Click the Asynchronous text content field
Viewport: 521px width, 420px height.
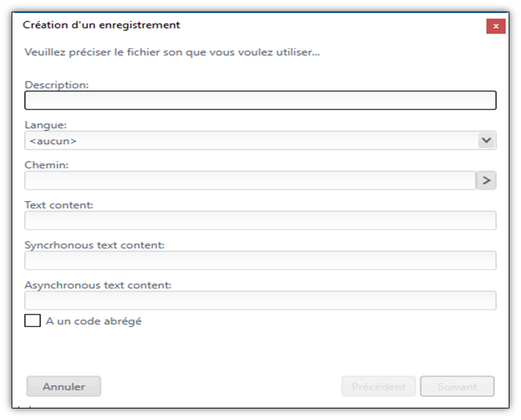click(260, 300)
